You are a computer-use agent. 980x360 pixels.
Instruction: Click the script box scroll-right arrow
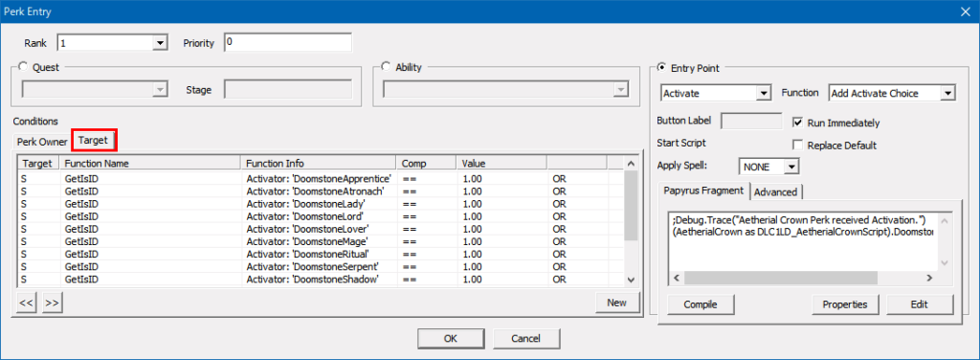(929, 278)
